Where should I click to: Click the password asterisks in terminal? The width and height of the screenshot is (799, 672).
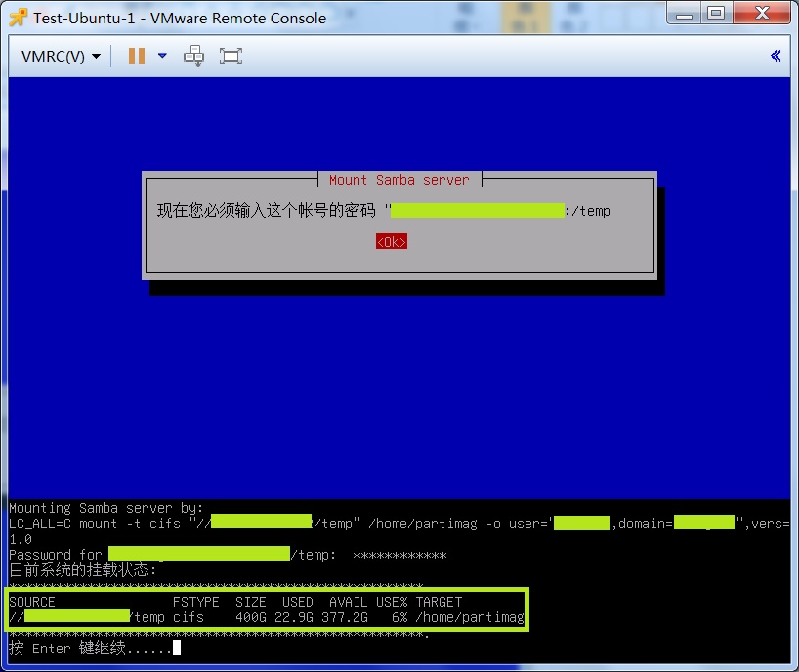click(399, 555)
